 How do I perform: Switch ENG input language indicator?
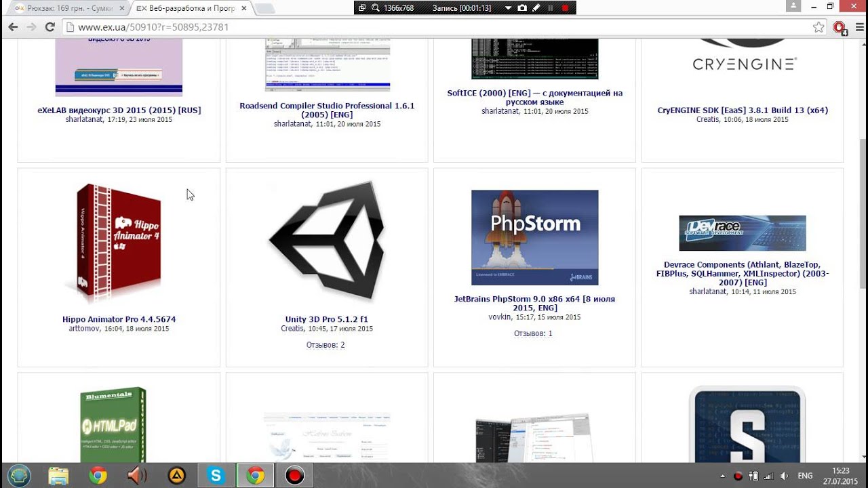click(x=805, y=476)
